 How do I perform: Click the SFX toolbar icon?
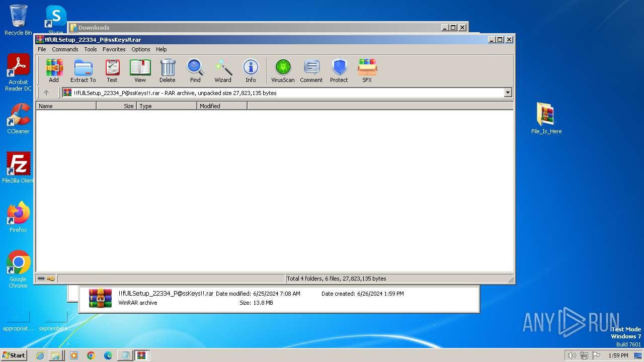pos(367,71)
